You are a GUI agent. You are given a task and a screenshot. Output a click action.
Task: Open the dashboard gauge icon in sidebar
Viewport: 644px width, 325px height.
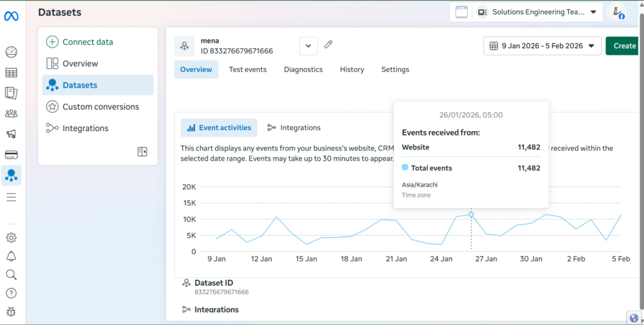(x=11, y=52)
